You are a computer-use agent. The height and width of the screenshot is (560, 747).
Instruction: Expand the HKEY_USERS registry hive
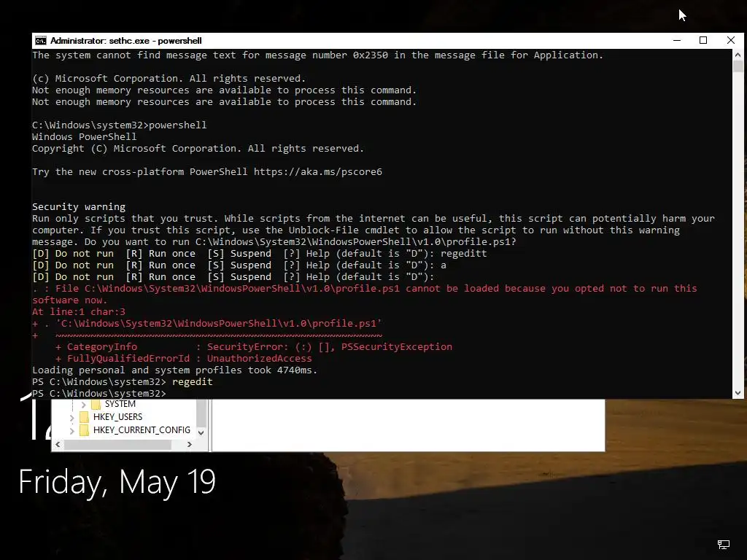tap(72, 418)
